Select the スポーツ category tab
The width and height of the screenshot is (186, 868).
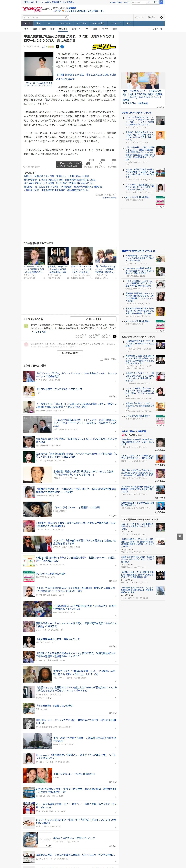(76, 29)
